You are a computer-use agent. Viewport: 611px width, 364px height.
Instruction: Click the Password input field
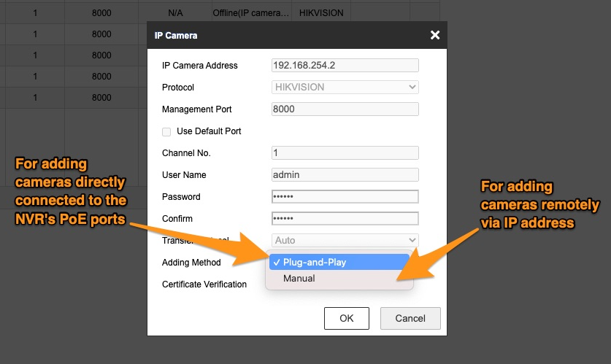point(345,196)
